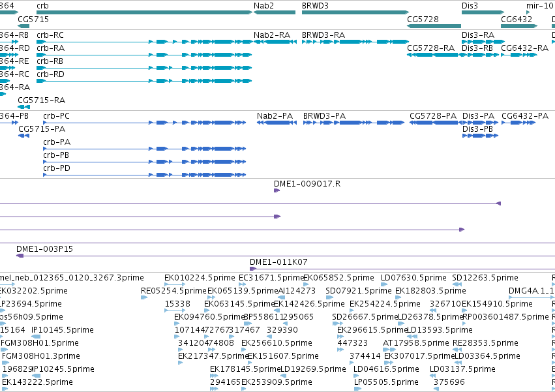Select the Dis3-RB transcript
Screen dimensions: 555x392
[x=480, y=55]
